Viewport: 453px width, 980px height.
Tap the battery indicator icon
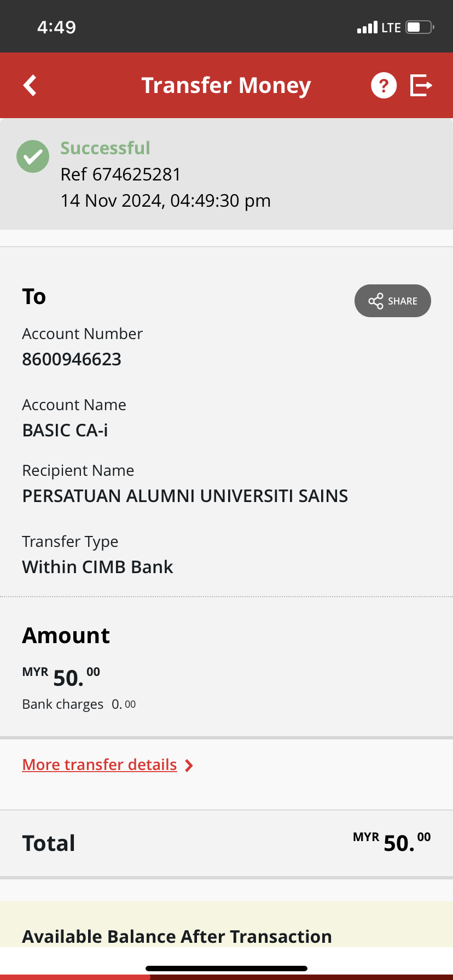[419, 27]
